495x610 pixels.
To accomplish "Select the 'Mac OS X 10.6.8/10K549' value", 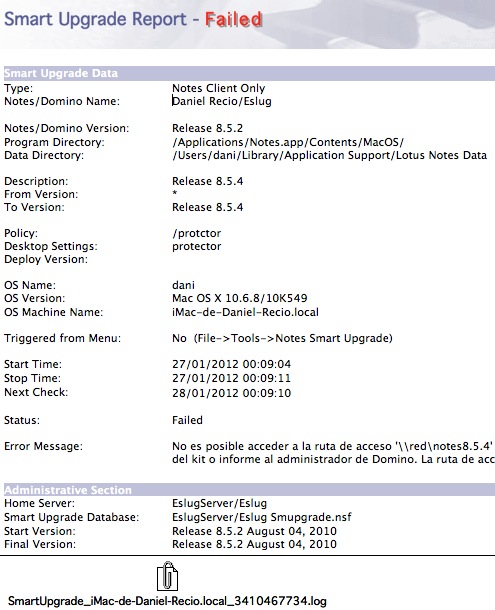I will 240,298.
